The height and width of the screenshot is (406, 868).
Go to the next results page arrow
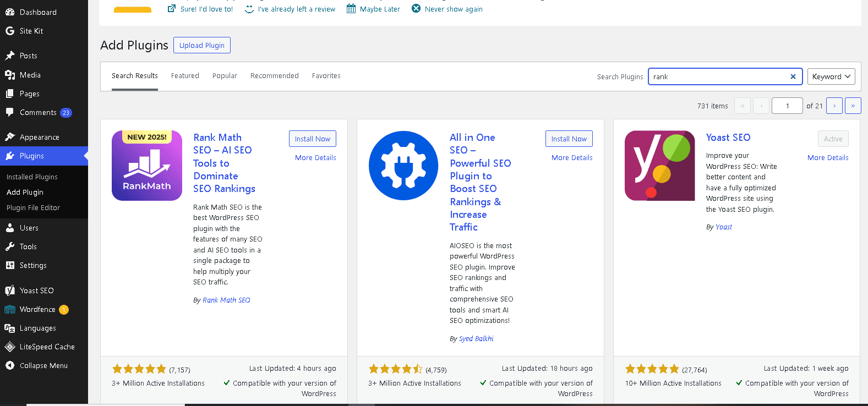coord(834,106)
